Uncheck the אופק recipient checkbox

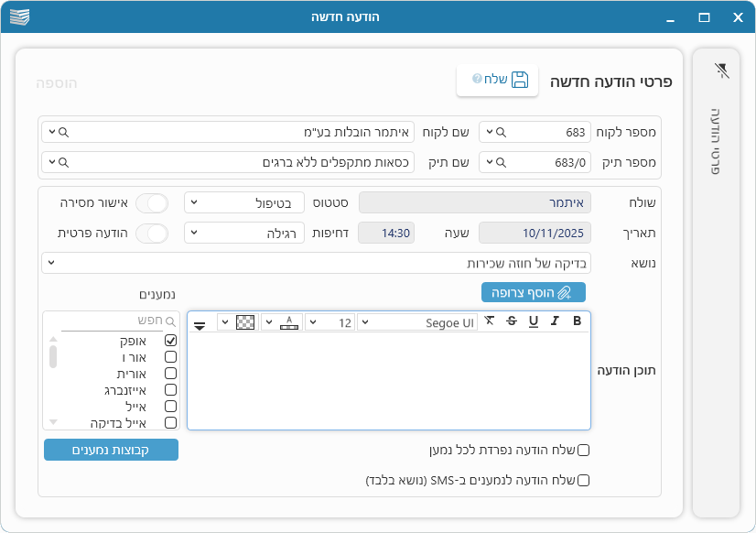pos(170,341)
